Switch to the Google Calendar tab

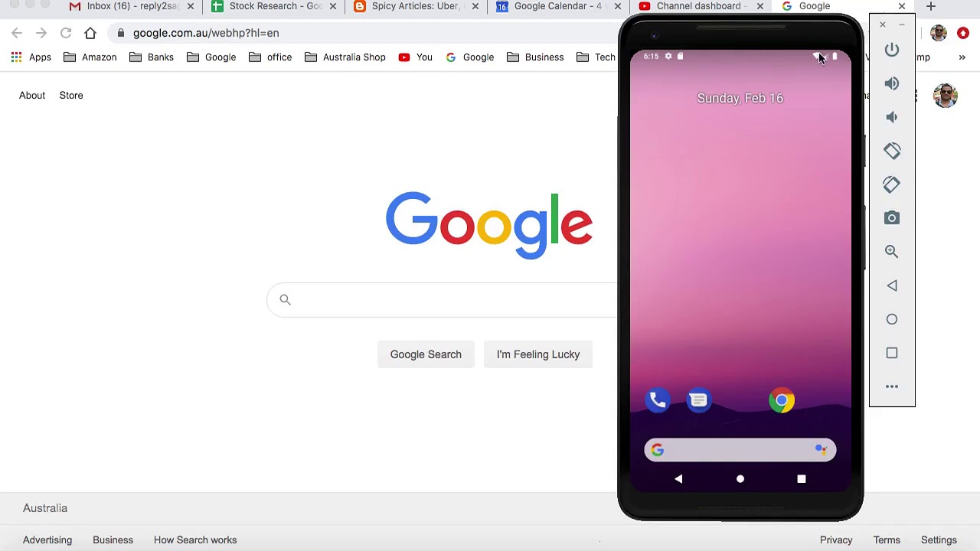[x=559, y=6]
